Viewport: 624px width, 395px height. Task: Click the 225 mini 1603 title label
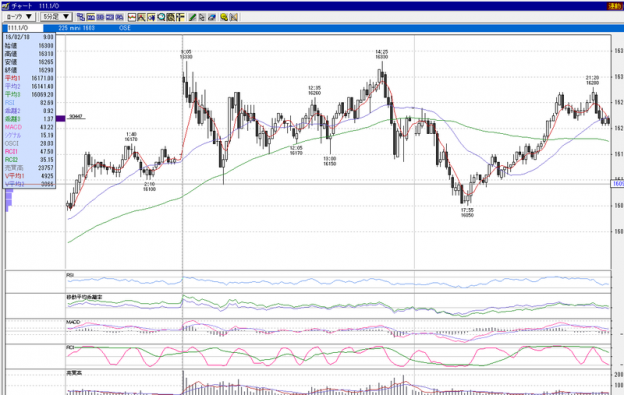tap(76, 28)
